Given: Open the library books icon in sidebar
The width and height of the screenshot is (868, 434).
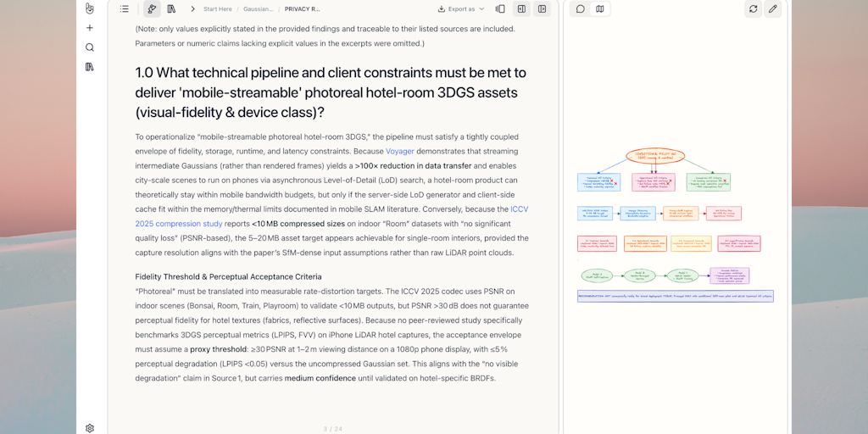Looking at the screenshot, I should tap(90, 66).
